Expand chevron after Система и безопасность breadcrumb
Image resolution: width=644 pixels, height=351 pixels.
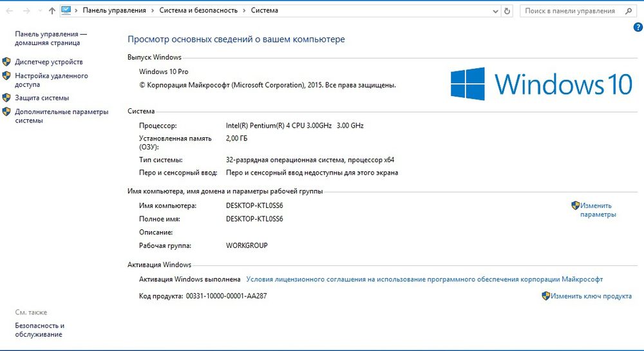(x=244, y=11)
